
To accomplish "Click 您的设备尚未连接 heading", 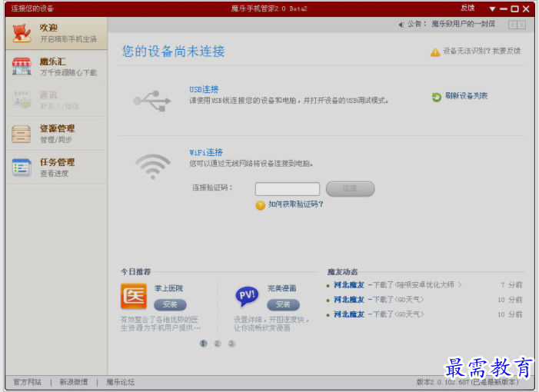I will 173,51.
